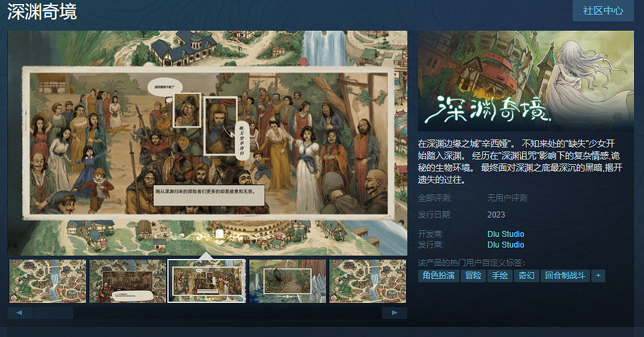This screenshot has width=644, height=337.
Task: Select the tavern scene thumbnail
Action: coord(128,281)
